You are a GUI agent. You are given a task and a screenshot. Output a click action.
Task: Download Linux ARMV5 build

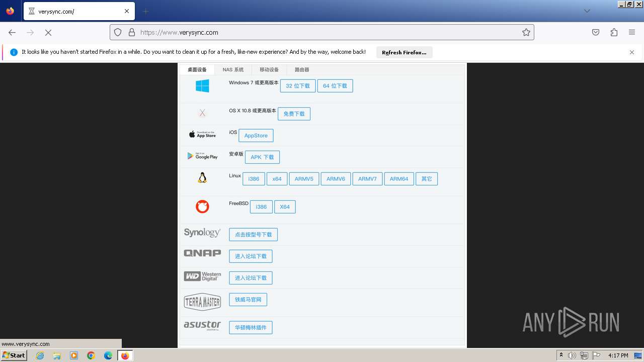(x=304, y=179)
